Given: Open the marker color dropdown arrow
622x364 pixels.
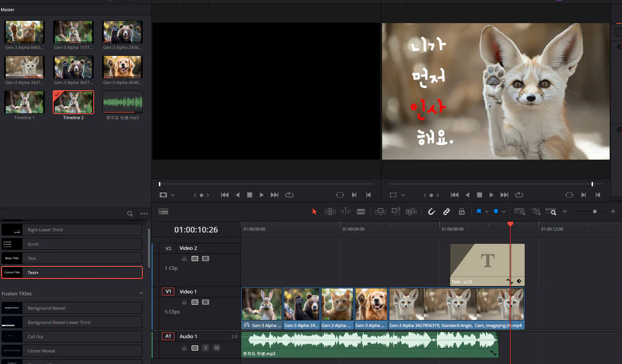Looking at the screenshot, I should (504, 211).
